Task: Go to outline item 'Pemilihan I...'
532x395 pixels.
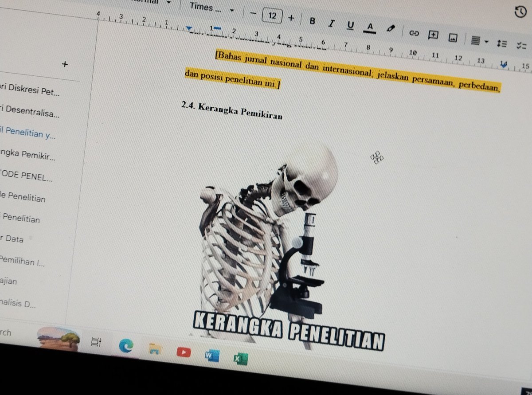Action: (23, 260)
